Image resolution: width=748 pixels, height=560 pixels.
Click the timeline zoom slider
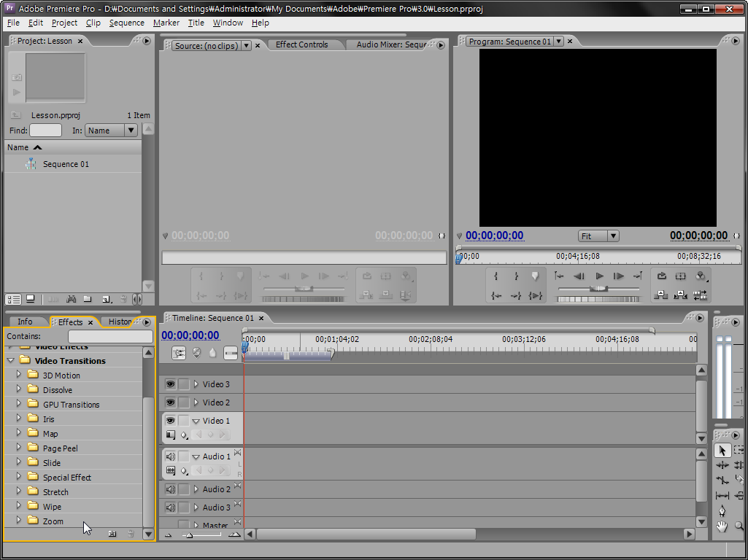(x=189, y=534)
